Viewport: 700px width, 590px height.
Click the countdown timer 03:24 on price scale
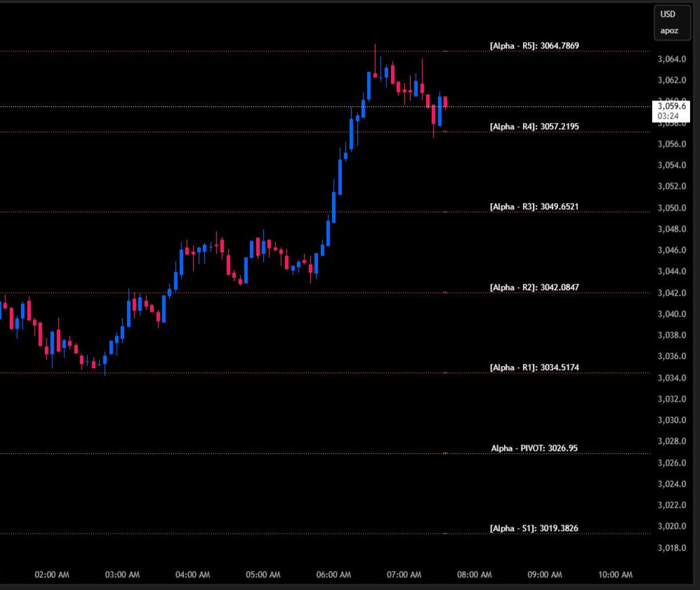(668, 116)
